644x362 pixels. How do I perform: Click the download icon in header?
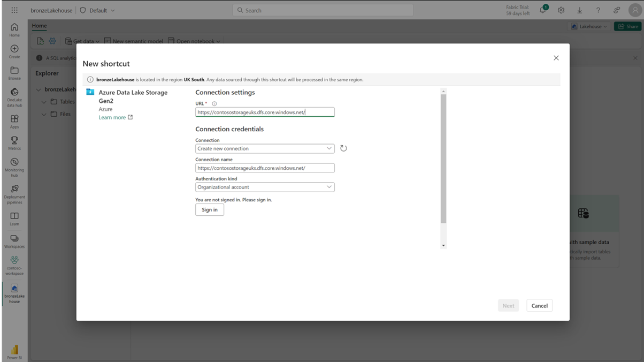(580, 10)
